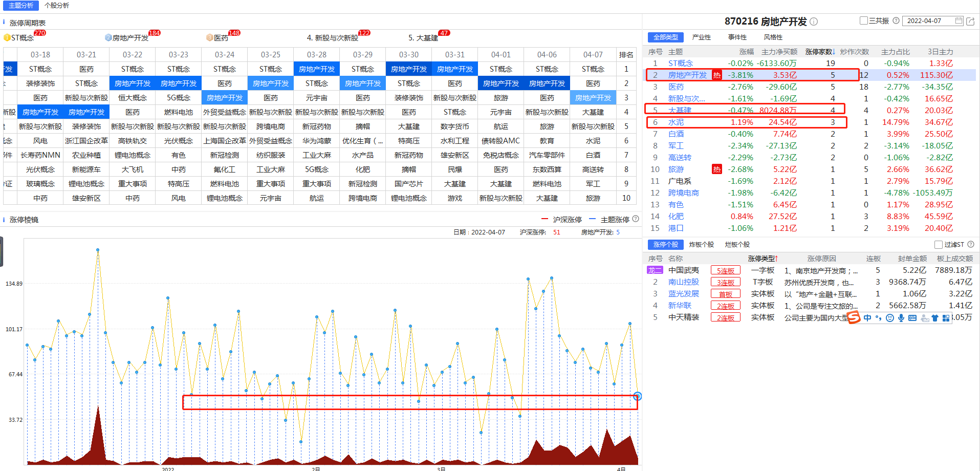Screen dimensions: 980x471
Task: Sort by 主力净买额 column header
Action: [x=779, y=52]
